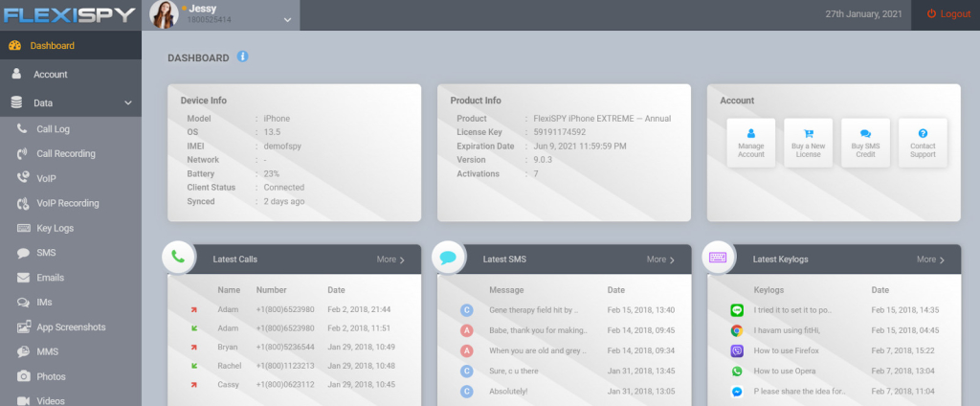Click Bryan call row outgoing arrow
The height and width of the screenshot is (406, 980).
click(x=194, y=348)
